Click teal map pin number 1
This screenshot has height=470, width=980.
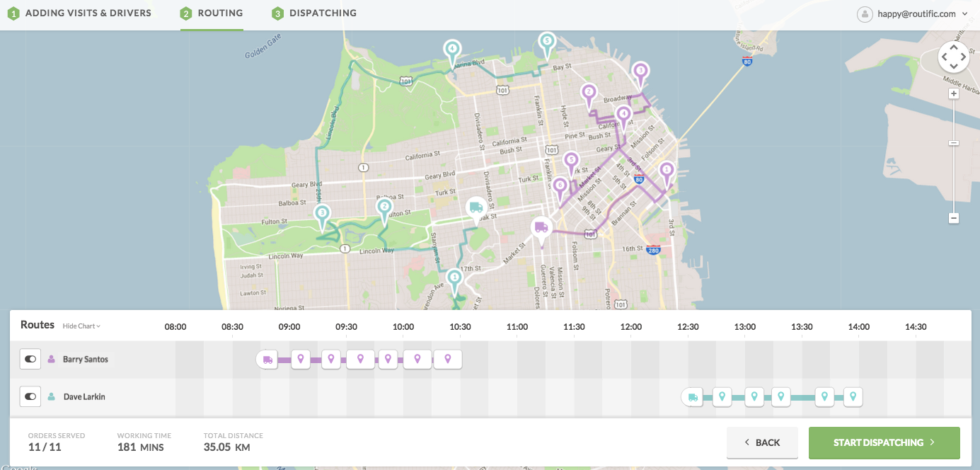454,281
